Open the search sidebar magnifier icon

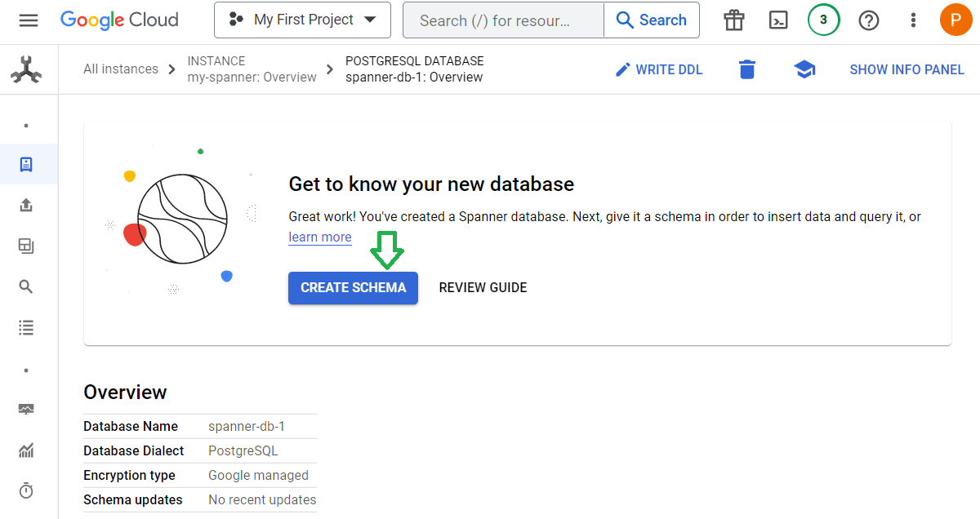[x=26, y=286]
